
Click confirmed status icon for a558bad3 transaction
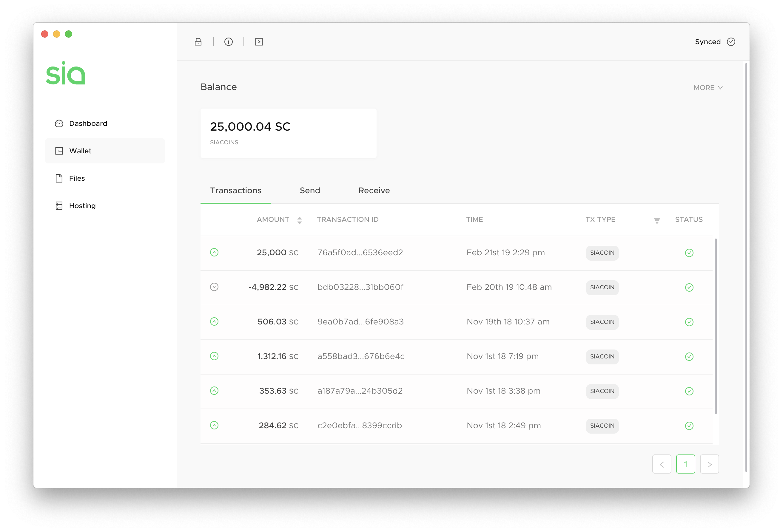point(689,357)
